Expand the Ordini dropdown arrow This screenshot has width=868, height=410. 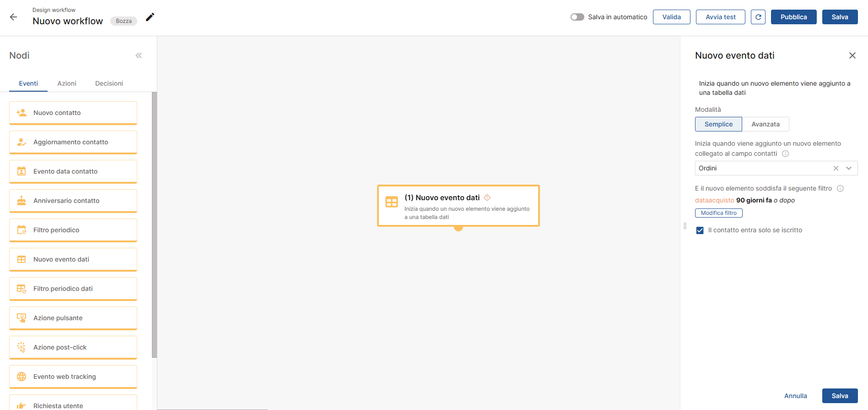(849, 168)
